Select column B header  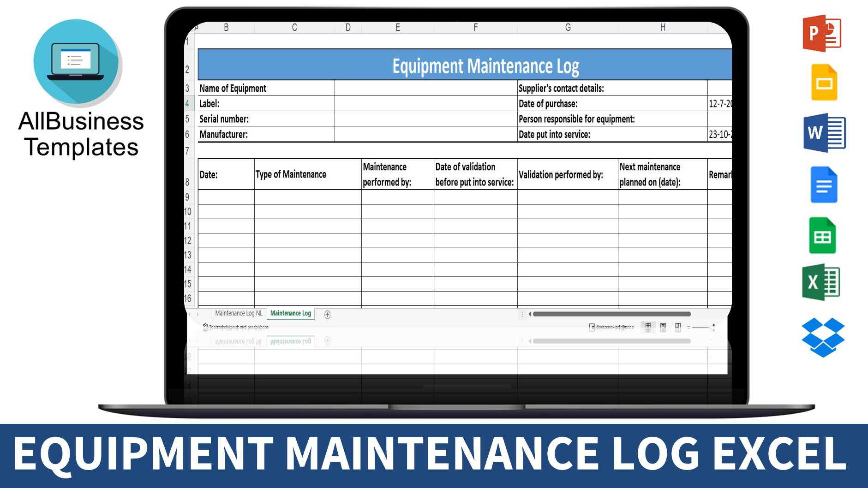coord(226,27)
